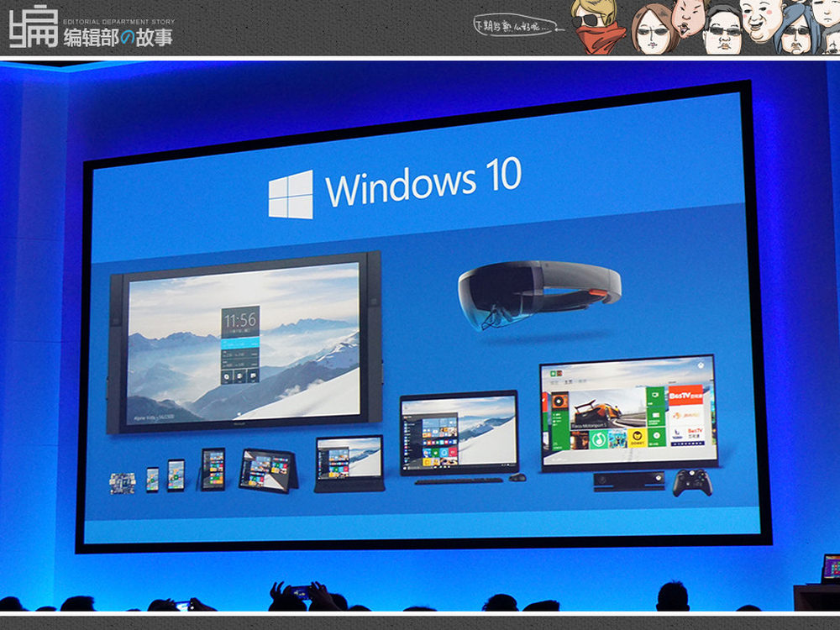Click the brown-haired woman cartoon with sunglasses
Viewport: 840px width, 630px height.
[654, 30]
